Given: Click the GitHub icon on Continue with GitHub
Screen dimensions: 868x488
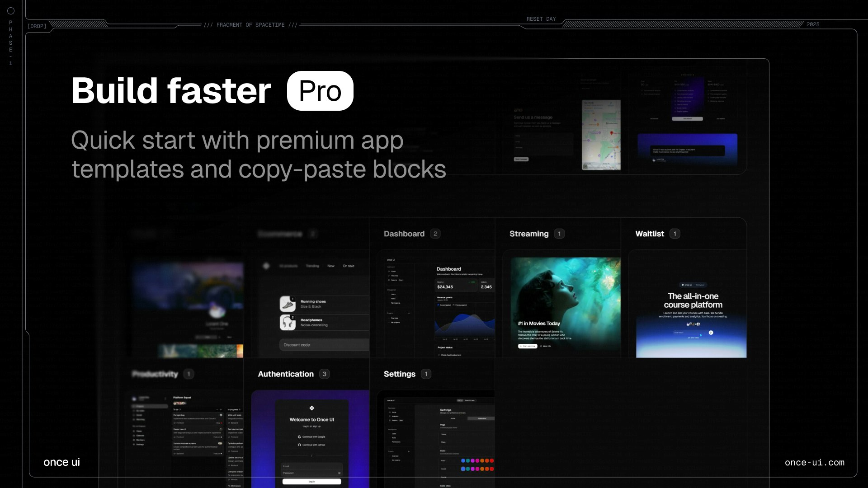Looking at the screenshot, I should tap(299, 445).
